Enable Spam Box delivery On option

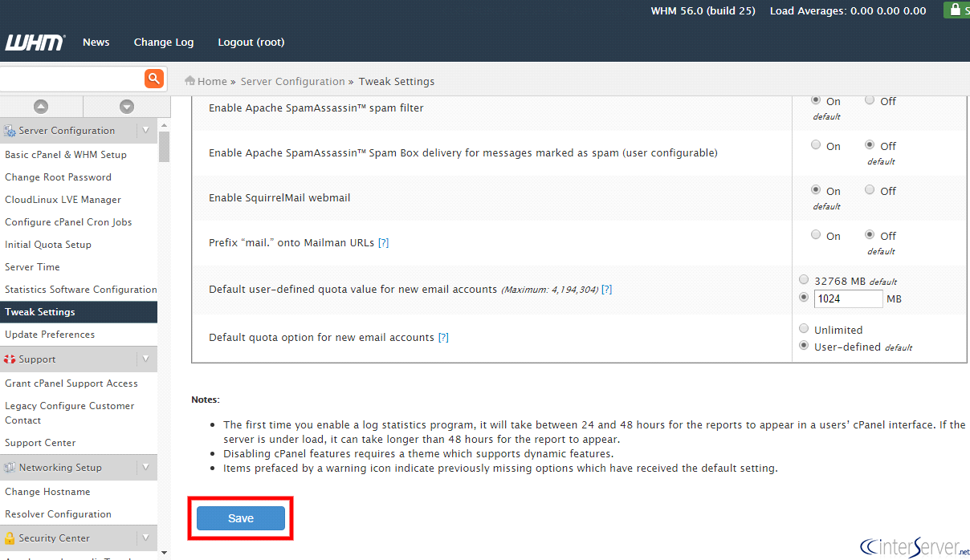[816, 145]
